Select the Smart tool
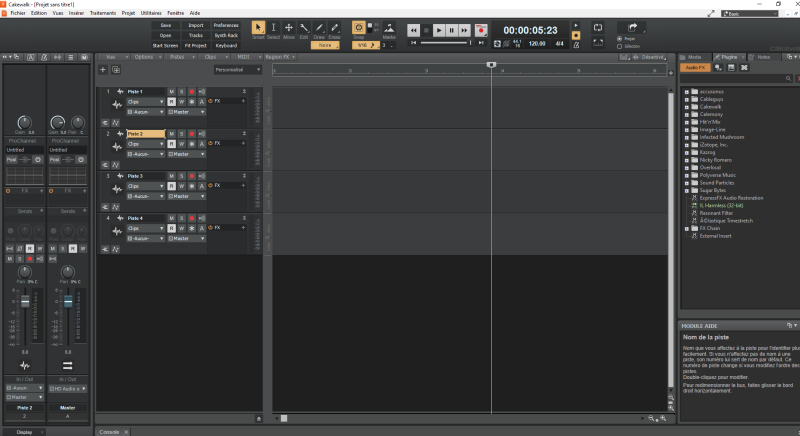The image size is (800, 436). [x=259, y=28]
